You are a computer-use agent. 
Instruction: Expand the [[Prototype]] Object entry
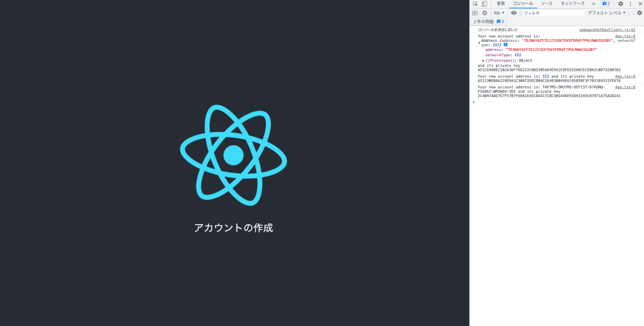[x=484, y=61]
